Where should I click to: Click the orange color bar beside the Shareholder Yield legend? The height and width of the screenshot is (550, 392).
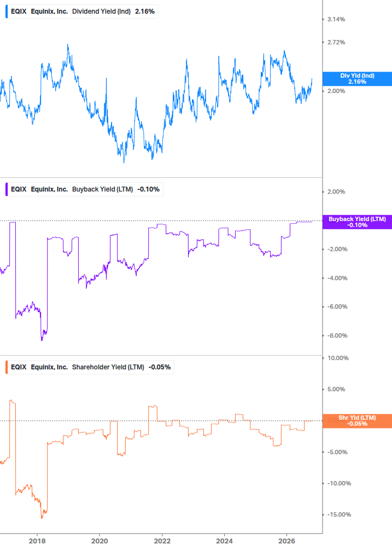point(7,367)
